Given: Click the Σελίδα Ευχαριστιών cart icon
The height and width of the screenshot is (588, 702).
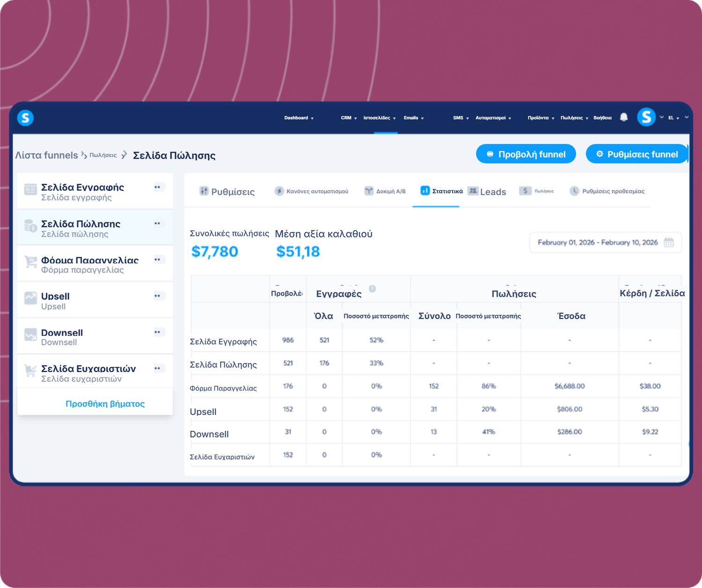Looking at the screenshot, I should 30,370.
